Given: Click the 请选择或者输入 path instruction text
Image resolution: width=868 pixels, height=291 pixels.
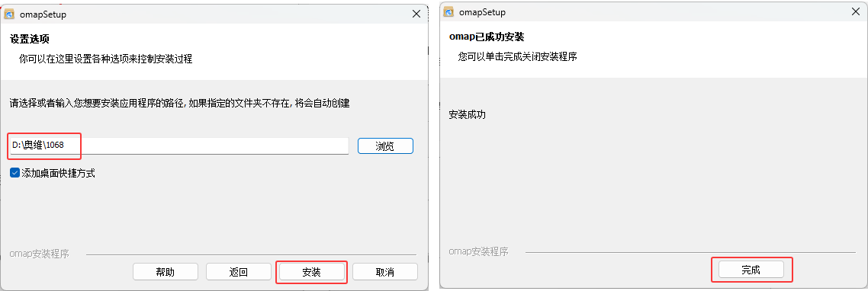Looking at the screenshot, I should (x=179, y=104).
